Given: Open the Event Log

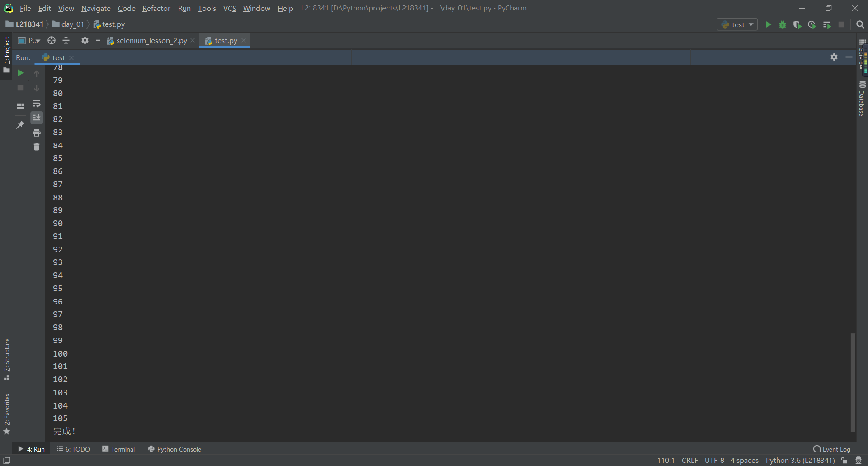Looking at the screenshot, I should point(832,449).
